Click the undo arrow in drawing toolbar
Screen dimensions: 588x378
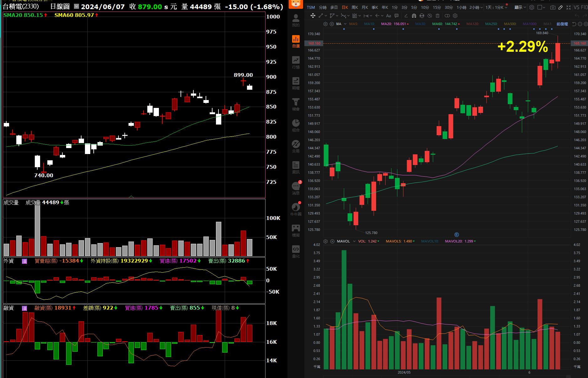pyautogui.click(x=577, y=16)
